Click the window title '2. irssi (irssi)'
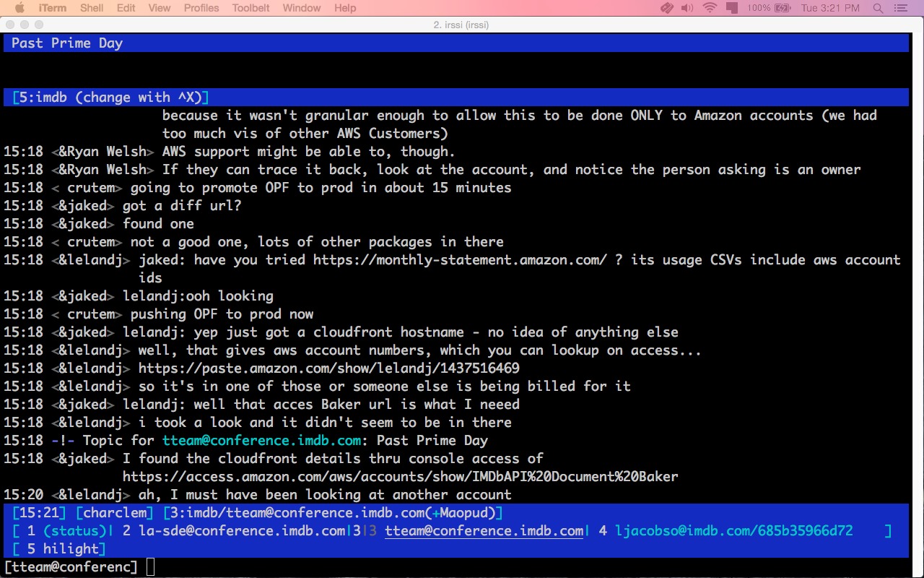Viewport: 924px width, 578px height. click(462, 25)
